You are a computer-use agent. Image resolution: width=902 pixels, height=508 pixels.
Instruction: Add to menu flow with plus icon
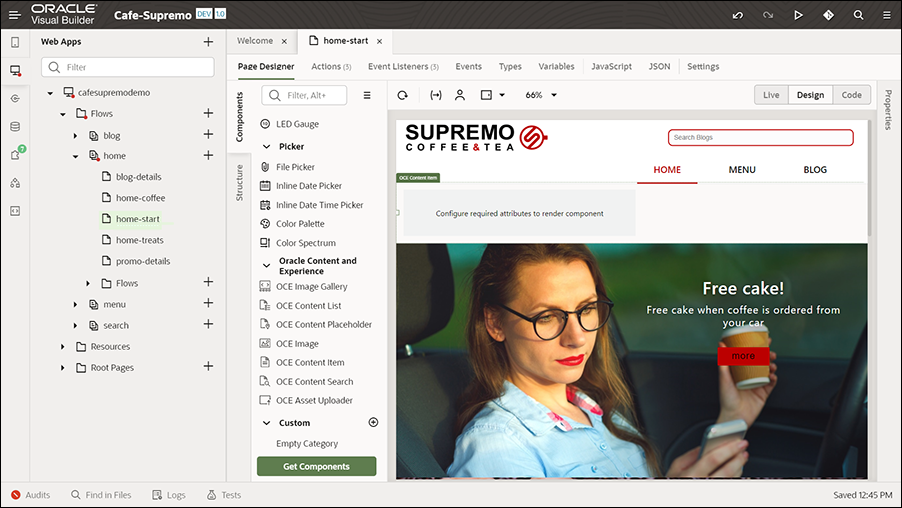pos(208,303)
